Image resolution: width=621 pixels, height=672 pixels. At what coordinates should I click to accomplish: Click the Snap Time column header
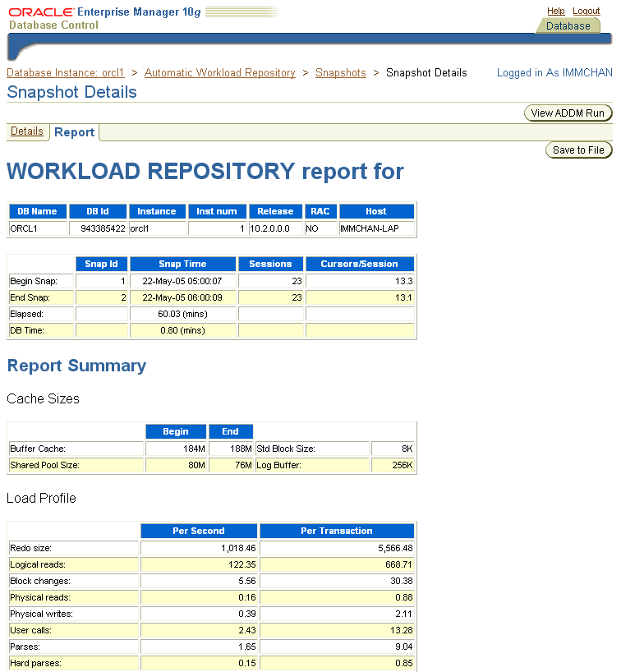pos(182,264)
